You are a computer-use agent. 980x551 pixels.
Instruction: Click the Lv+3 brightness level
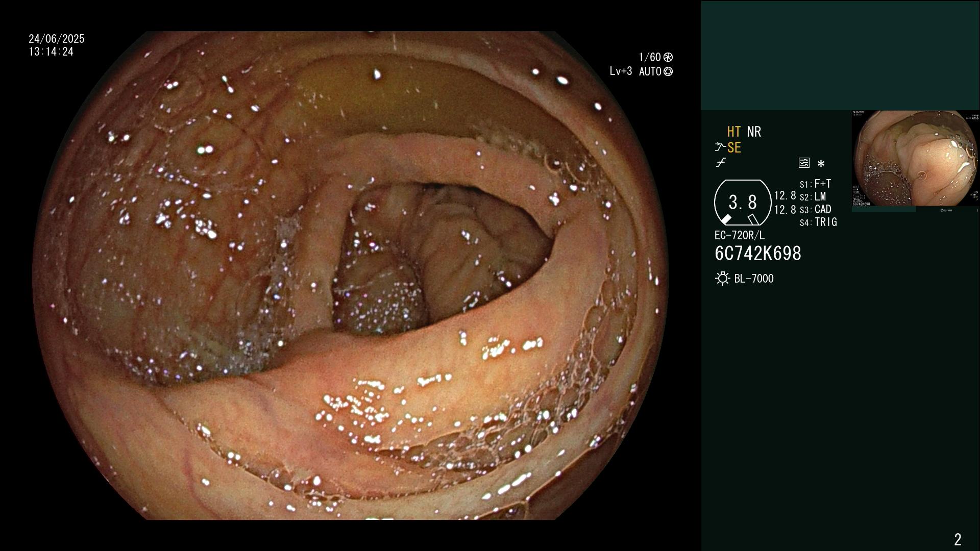[x=621, y=71]
